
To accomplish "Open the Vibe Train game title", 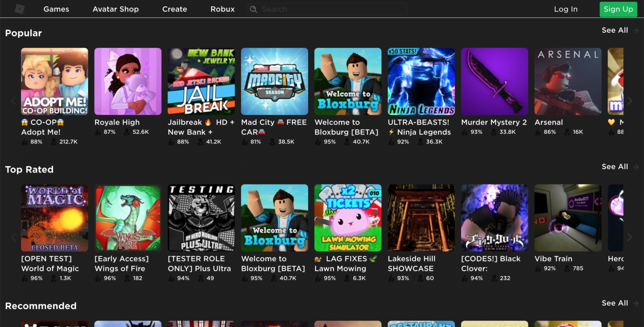I will pyautogui.click(x=553, y=259).
